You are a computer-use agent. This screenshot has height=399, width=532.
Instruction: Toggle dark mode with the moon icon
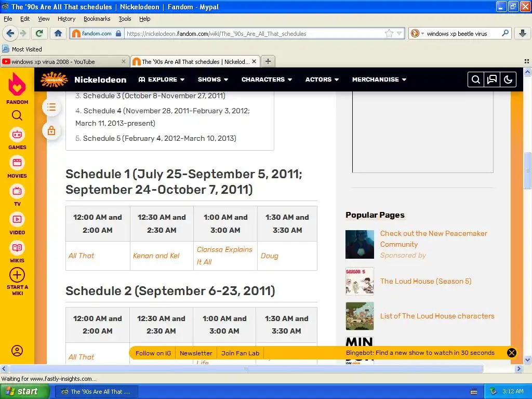(508, 79)
